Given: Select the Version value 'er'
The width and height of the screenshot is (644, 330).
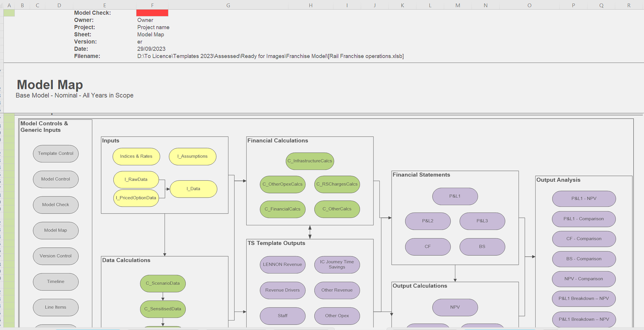Looking at the screenshot, I should [140, 42].
